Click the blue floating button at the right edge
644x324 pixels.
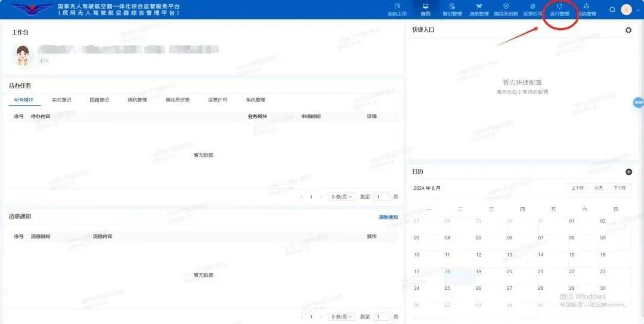coord(639,102)
